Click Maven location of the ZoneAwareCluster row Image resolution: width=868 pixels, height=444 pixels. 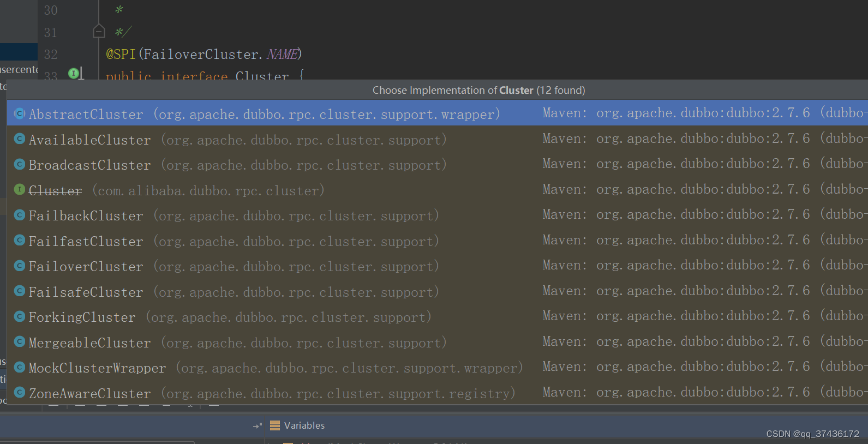(705, 392)
